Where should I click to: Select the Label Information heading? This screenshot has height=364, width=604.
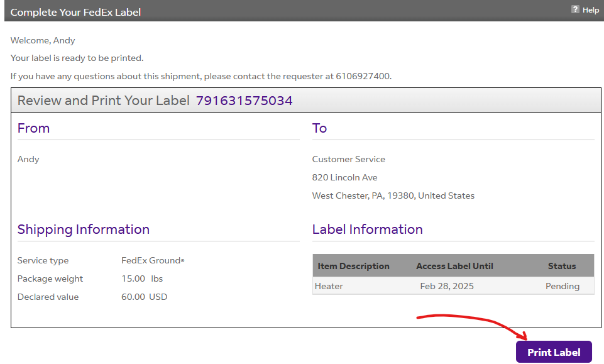click(367, 229)
